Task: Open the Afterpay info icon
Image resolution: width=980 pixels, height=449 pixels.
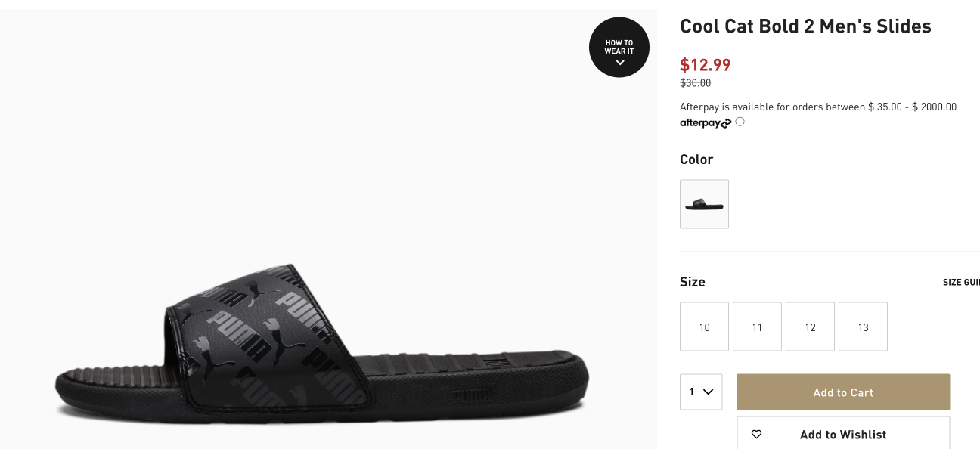Action: 740,122
